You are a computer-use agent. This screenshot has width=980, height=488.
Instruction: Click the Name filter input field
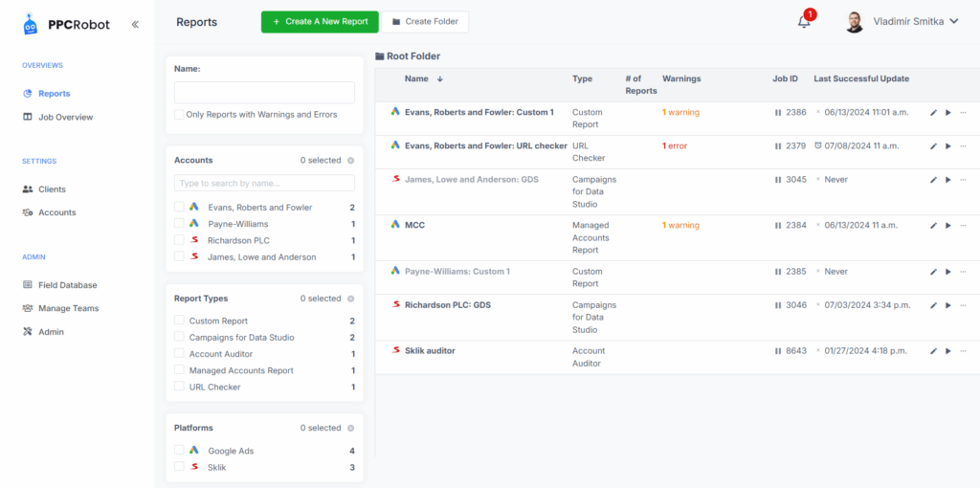[x=264, y=93]
